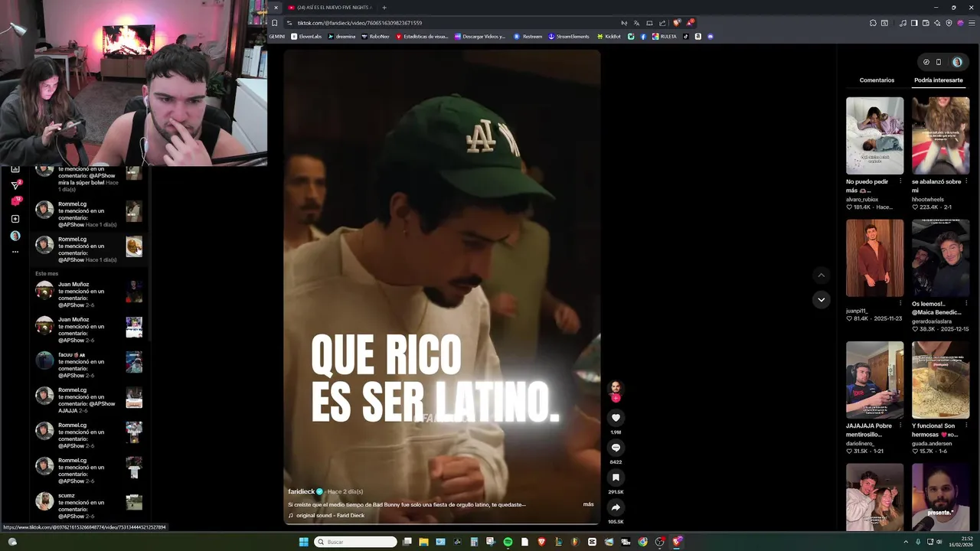980x551 pixels.
Task: Click the translate page icon in address bar
Action: point(636,23)
